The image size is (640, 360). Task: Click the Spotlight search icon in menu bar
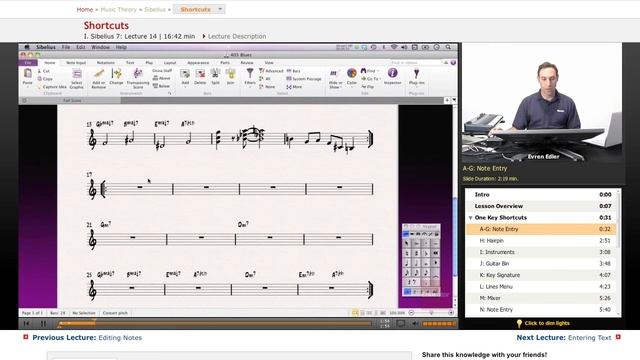tap(448, 47)
